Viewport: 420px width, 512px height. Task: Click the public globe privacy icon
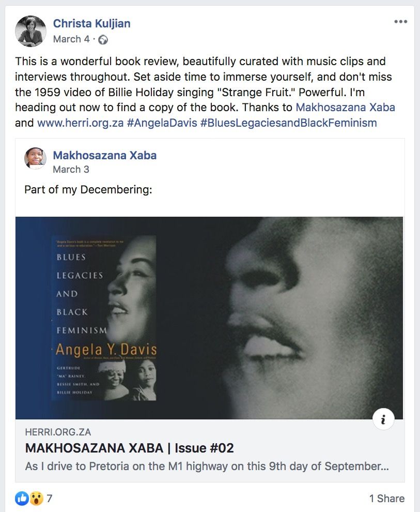pyautogui.click(x=103, y=39)
